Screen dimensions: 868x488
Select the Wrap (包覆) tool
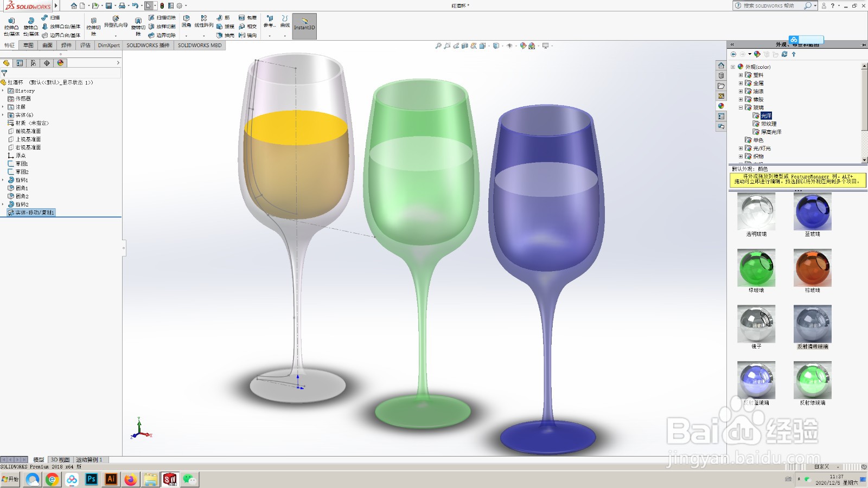tap(247, 18)
